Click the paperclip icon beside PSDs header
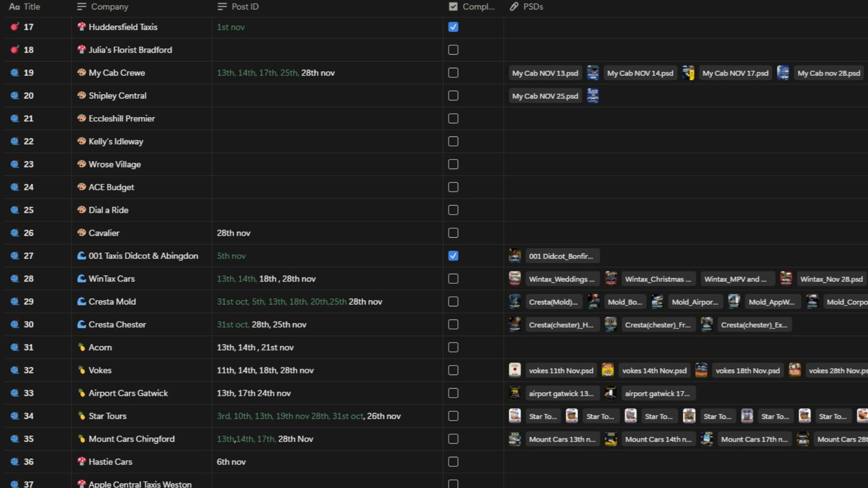 tap(513, 6)
